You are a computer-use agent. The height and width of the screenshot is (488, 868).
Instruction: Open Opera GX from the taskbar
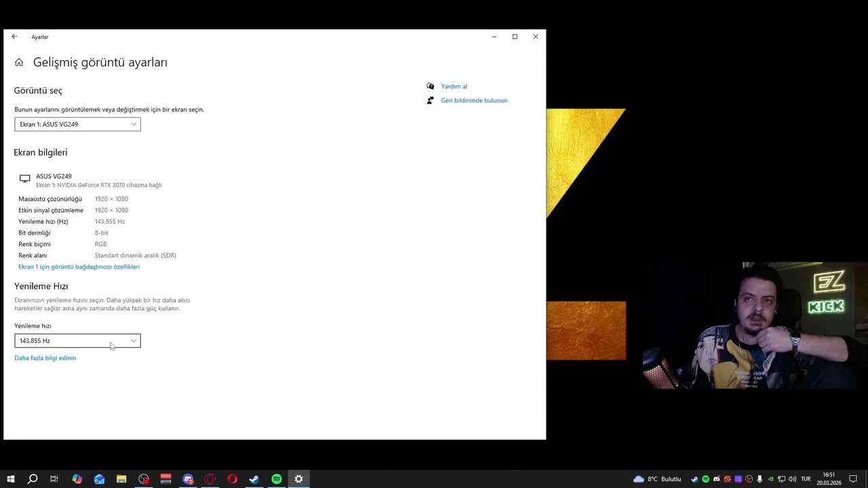(210, 479)
